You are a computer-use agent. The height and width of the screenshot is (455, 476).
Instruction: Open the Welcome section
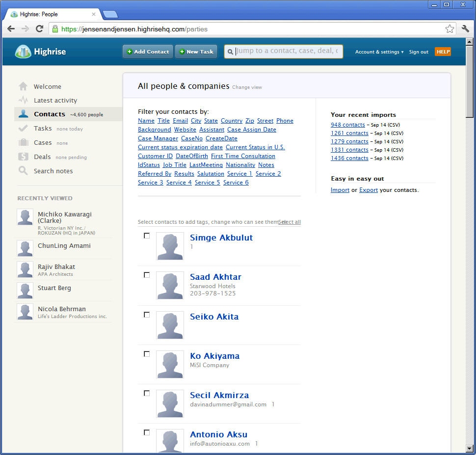tap(48, 86)
